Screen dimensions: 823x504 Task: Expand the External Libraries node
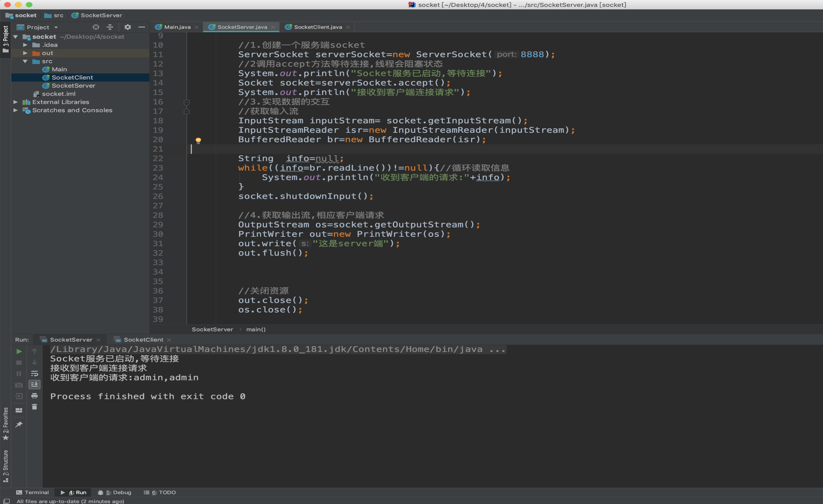coord(15,102)
